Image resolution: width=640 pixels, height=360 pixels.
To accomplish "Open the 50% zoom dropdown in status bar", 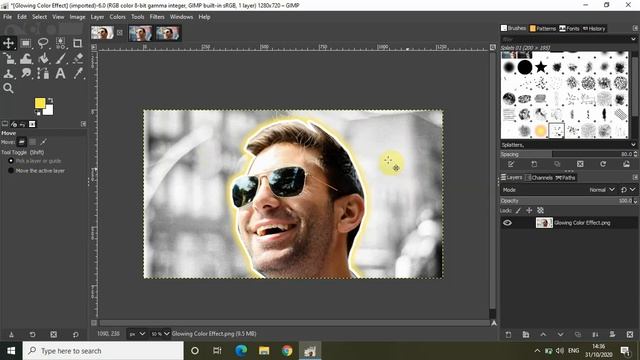I will 160,334.
